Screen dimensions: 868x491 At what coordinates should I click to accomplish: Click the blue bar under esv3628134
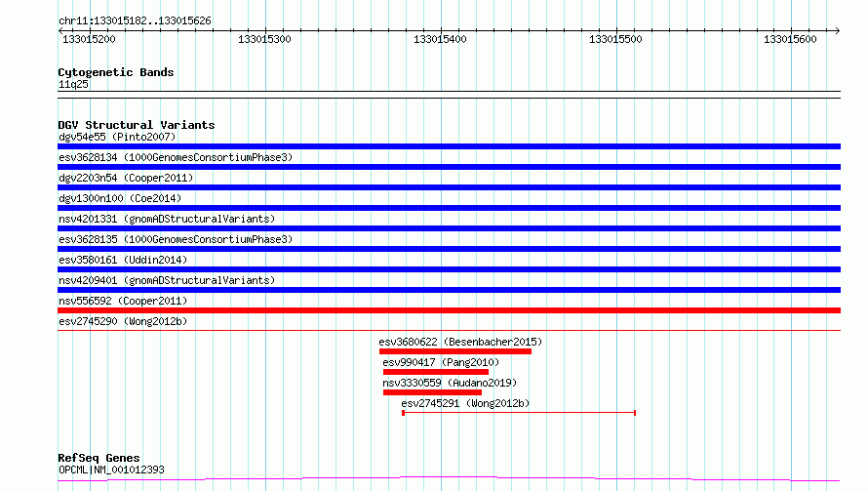449,167
